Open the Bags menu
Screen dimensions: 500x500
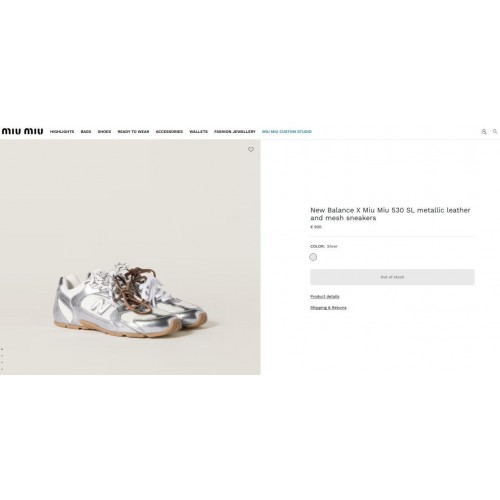[86, 132]
